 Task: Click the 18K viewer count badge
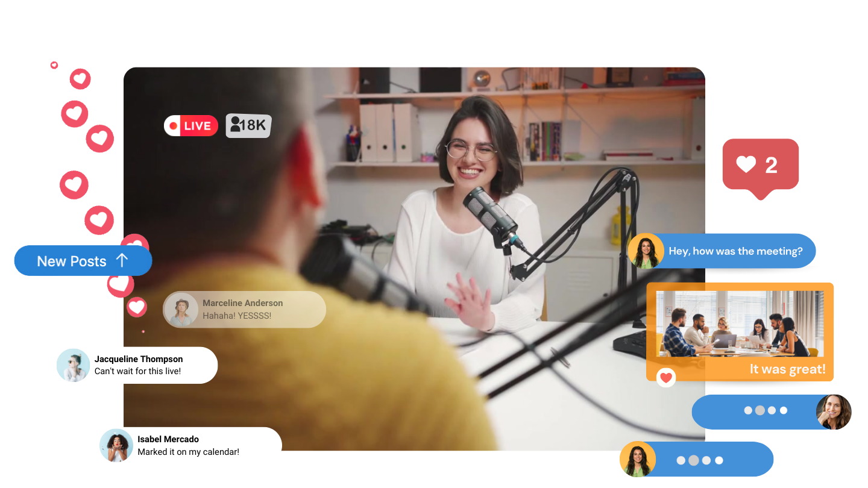click(248, 125)
